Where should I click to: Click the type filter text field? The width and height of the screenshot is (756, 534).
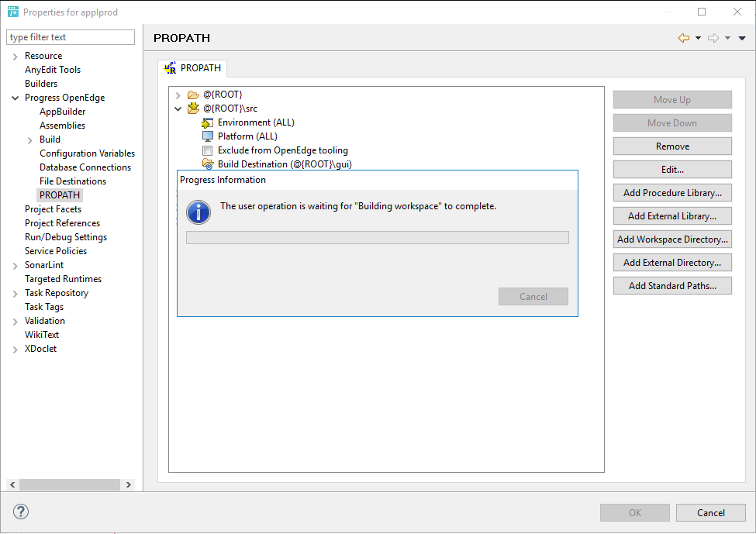click(x=70, y=36)
